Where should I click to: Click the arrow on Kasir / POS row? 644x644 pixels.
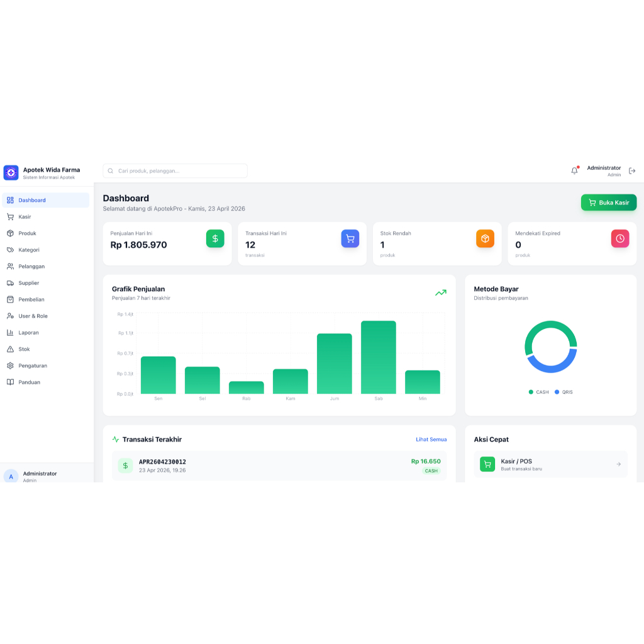tap(619, 464)
